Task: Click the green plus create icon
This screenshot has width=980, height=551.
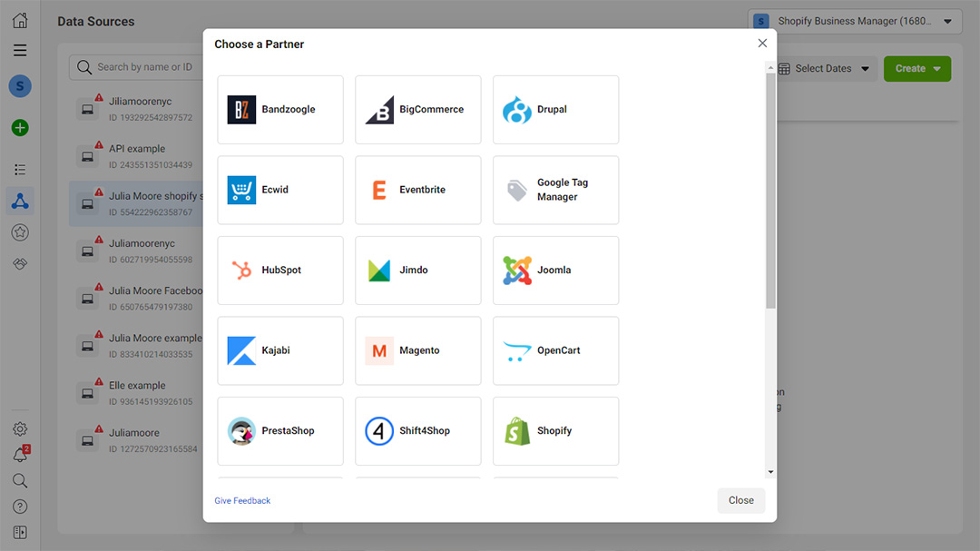Action: (x=20, y=128)
